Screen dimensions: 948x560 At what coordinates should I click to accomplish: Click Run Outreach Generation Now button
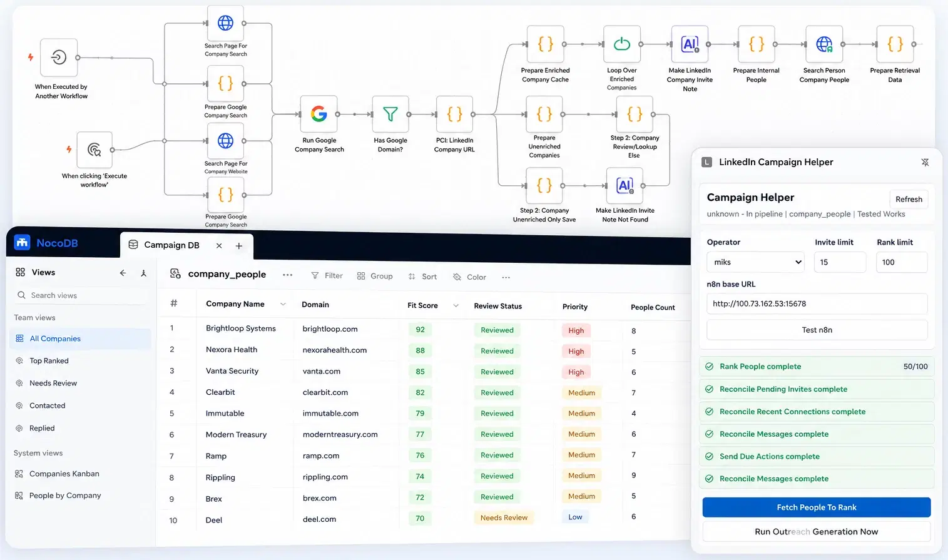coord(817,532)
